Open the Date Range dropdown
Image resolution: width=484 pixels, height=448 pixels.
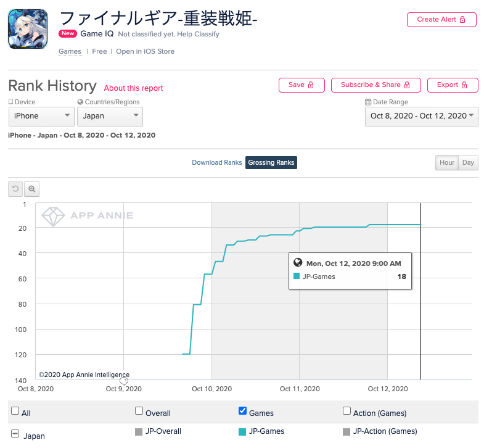coord(421,116)
